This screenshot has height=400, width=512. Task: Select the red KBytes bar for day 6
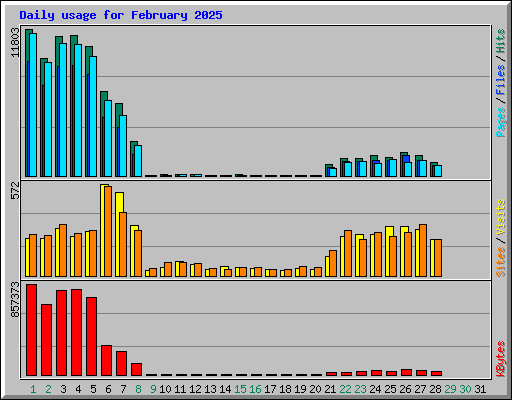point(106,361)
